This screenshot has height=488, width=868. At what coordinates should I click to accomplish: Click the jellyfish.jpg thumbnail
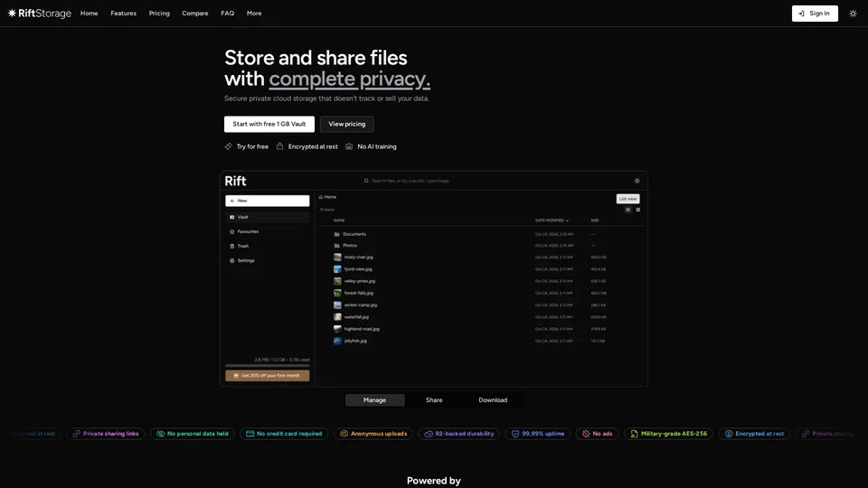(337, 341)
